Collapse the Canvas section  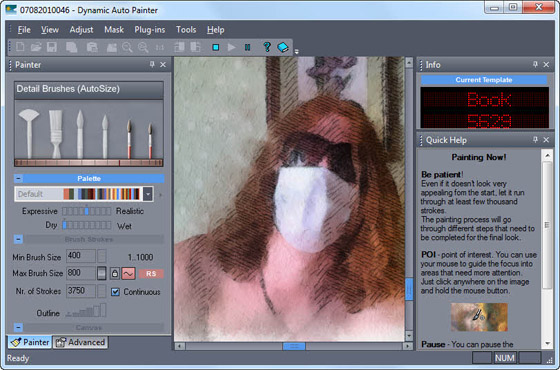pos(19,327)
